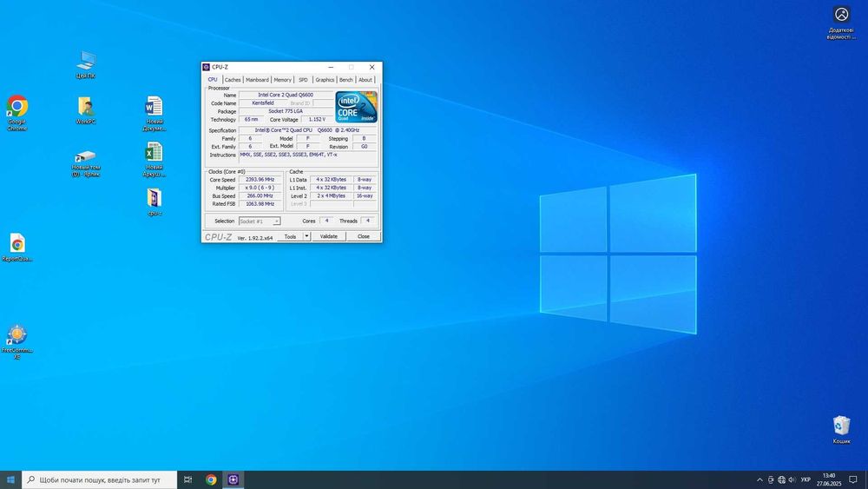The width and height of the screenshot is (868, 489).
Task: Select the Excel spreadsheet desktop icon
Action: [154, 154]
